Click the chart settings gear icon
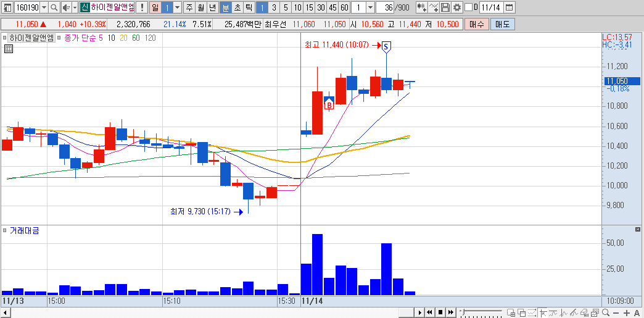 (x=456, y=7)
